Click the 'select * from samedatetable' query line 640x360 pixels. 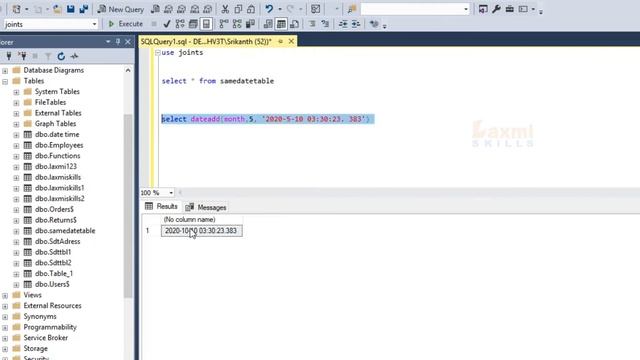pos(218,81)
